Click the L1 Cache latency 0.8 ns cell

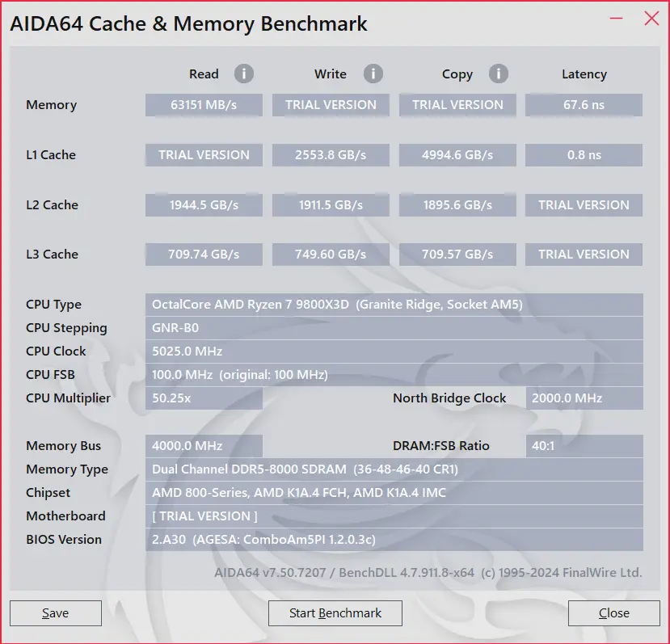coord(584,154)
